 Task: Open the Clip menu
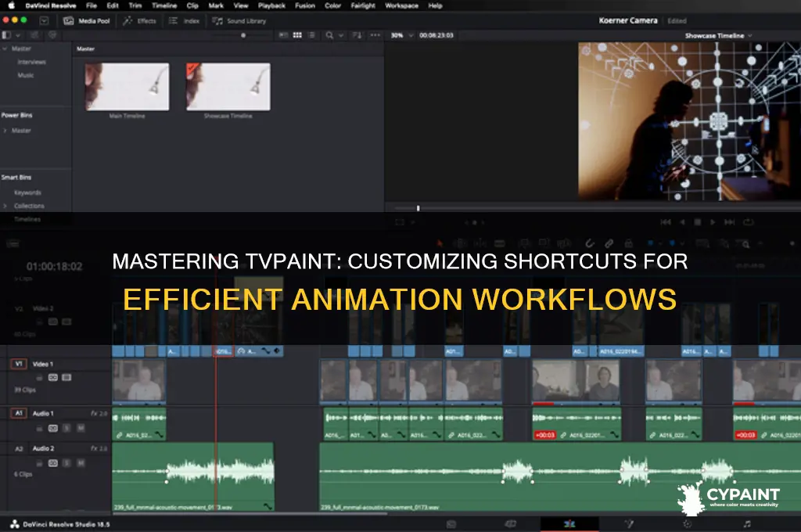click(192, 5)
